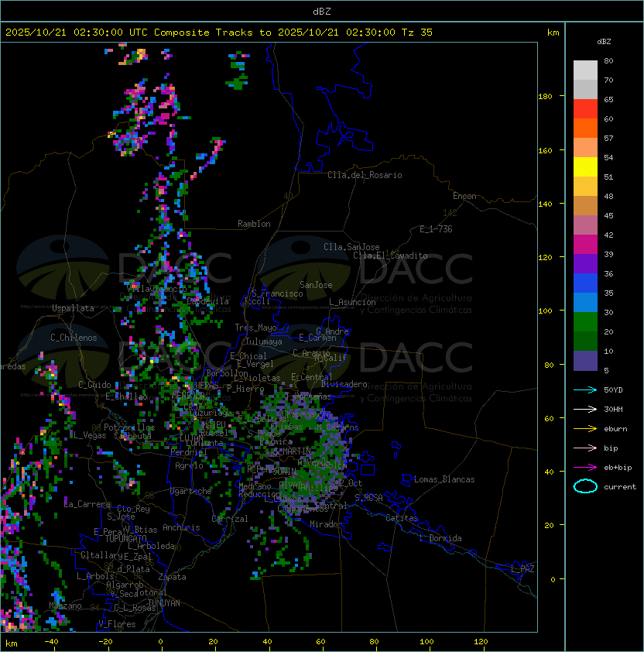Image resolution: width=644 pixels, height=652 pixels.
Task: Click the 'Zapata' map label
Action: click(172, 577)
